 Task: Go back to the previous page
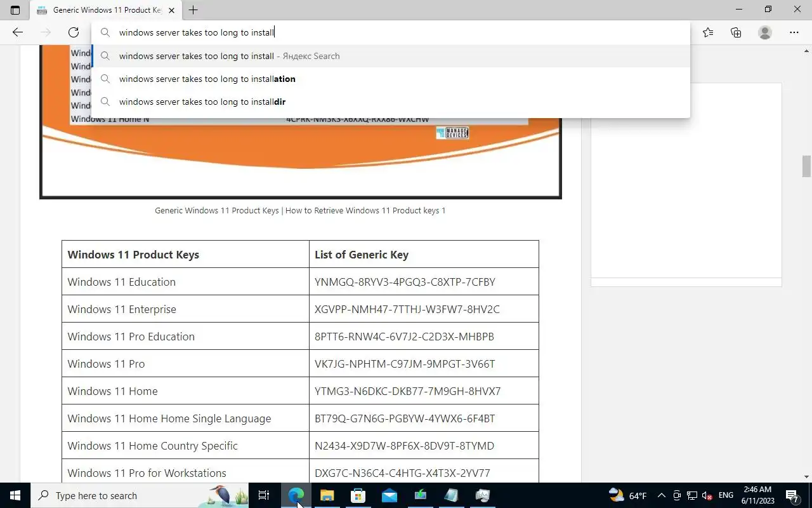click(x=18, y=32)
